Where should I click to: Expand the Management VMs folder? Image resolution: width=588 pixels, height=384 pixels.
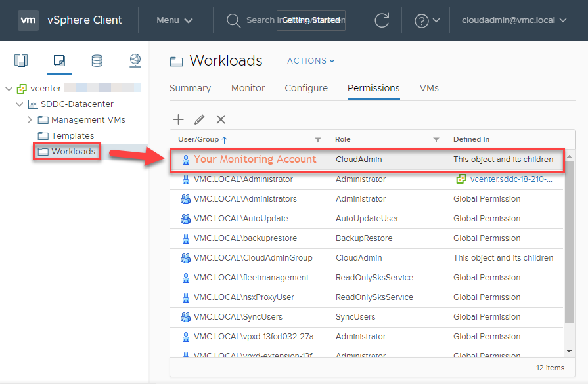pos(30,120)
